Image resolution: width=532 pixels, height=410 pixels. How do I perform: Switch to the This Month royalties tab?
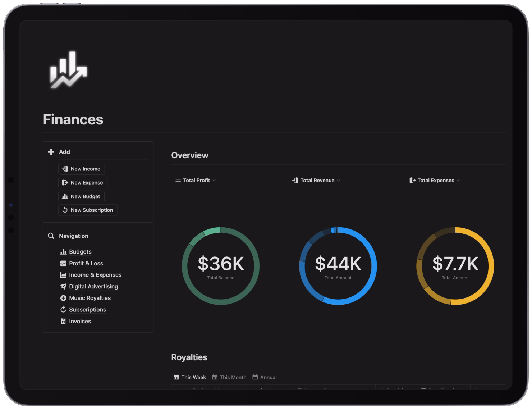(229, 377)
